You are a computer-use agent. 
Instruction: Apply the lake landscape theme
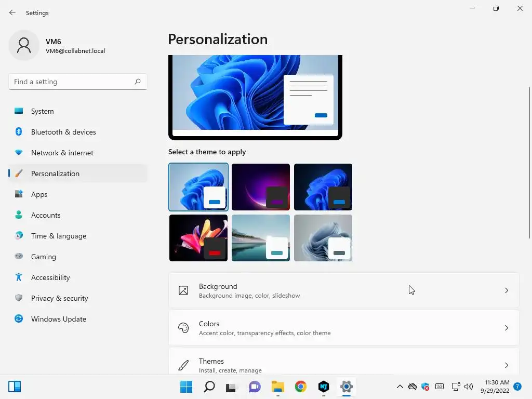point(261,238)
